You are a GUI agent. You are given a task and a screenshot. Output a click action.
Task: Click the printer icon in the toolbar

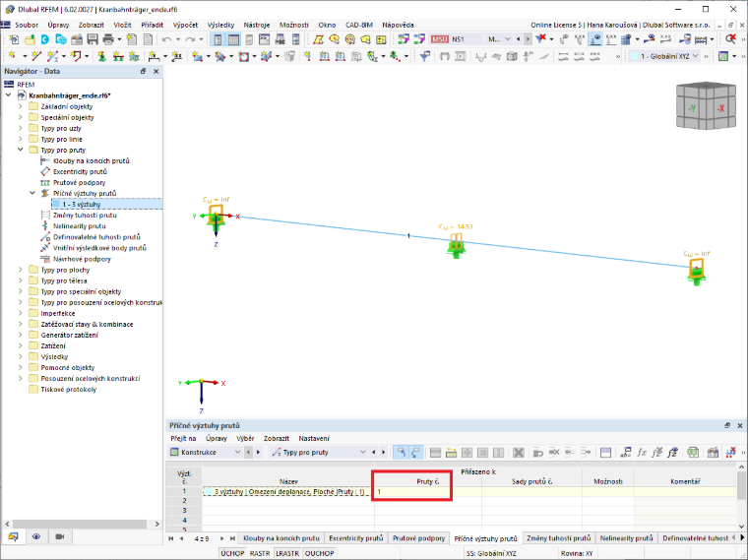click(108, 39)
